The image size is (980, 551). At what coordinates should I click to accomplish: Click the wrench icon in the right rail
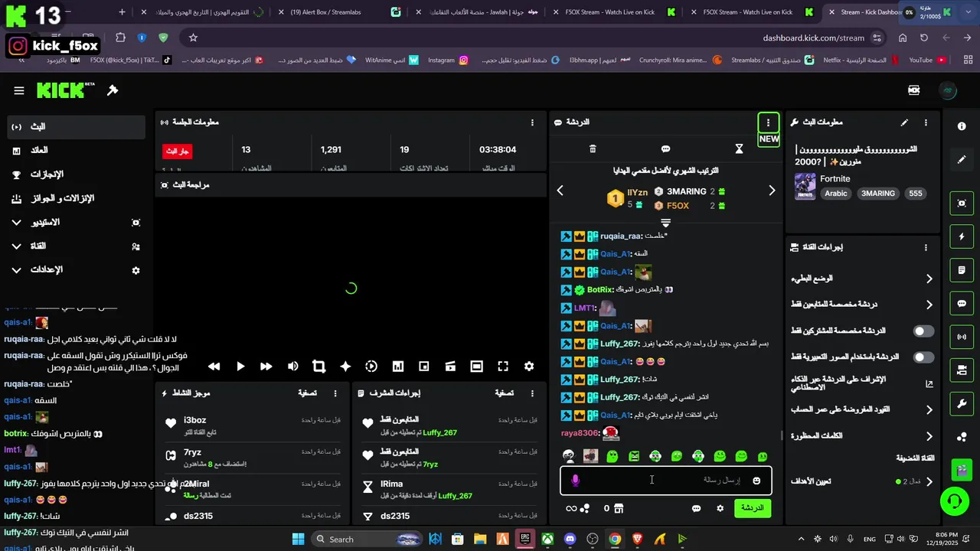(x=962, y=403)
